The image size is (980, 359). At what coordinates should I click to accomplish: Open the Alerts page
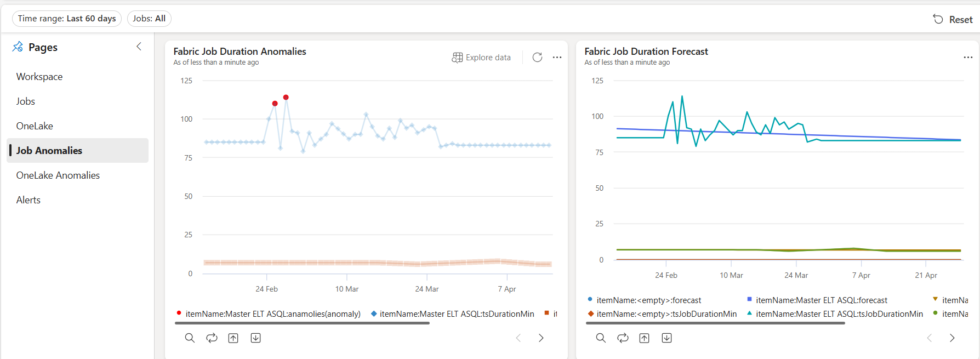tap(29, 200)
